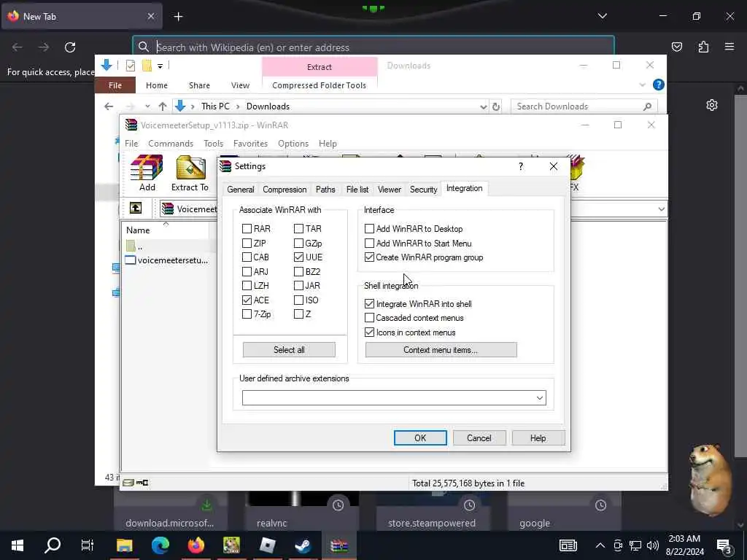Check the RAR association checkbox
This screenshot has height=560, width=747.
(x=247, y=228)
